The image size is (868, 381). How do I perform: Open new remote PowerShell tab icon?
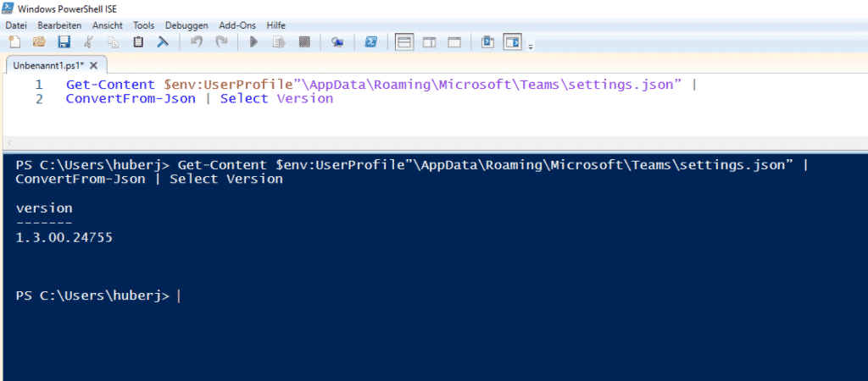(x=337, y=42)
